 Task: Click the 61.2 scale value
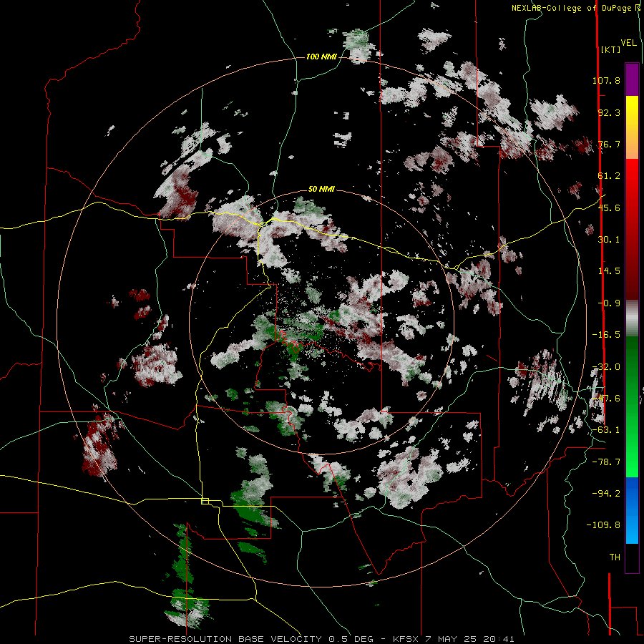[x=609, y=176]
